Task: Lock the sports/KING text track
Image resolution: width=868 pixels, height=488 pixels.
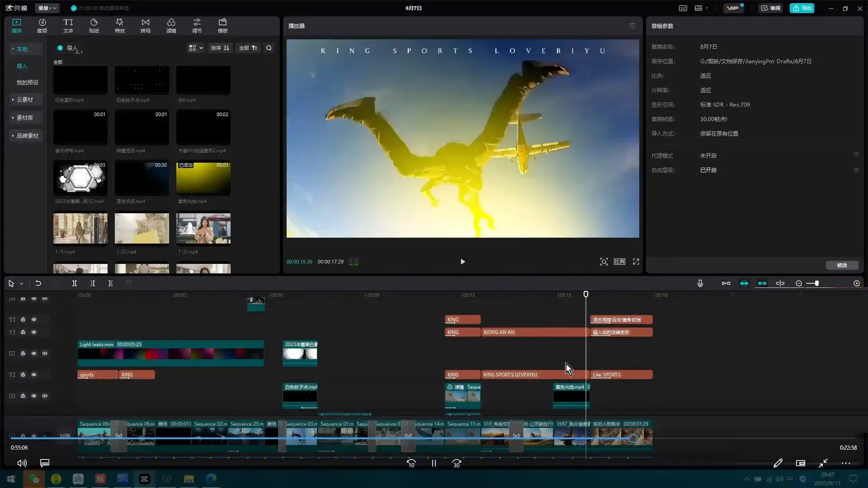Action: (x=23, y=375)
